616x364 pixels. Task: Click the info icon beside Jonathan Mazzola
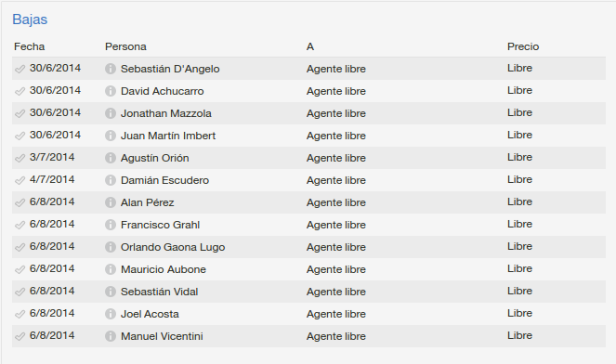click(x=111, y=113)
